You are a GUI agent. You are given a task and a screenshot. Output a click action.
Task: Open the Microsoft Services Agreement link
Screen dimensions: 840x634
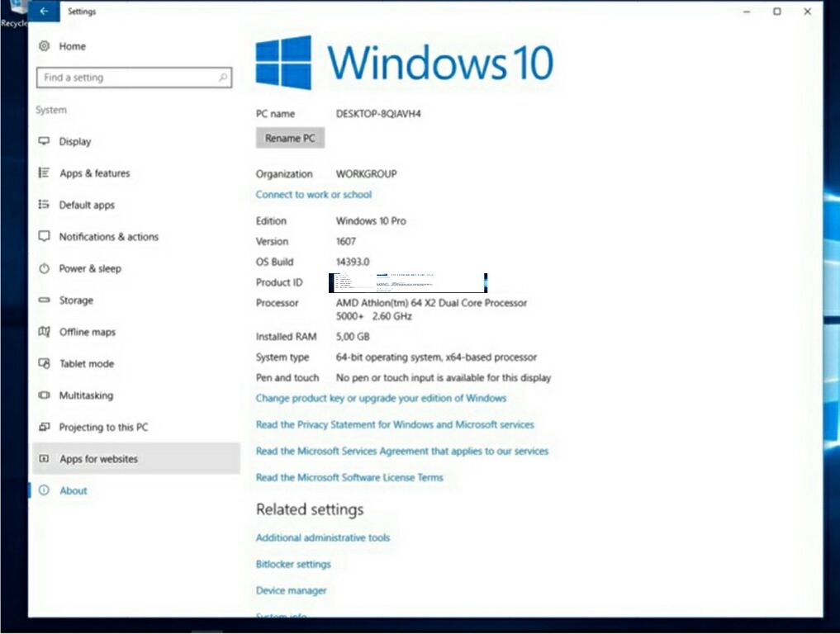coord(401,451)
